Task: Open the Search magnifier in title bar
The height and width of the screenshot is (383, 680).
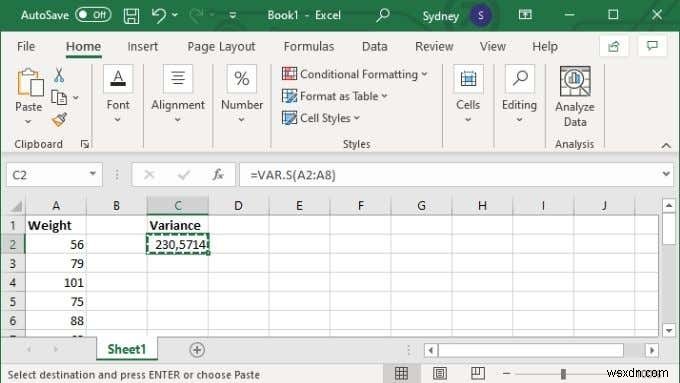Action: pos(382,15)
